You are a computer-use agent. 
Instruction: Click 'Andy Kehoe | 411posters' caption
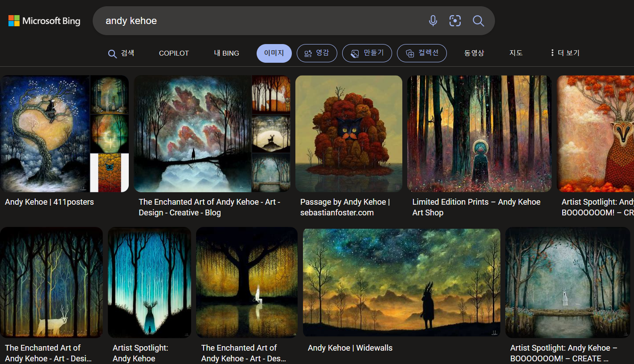click(49, 202)
